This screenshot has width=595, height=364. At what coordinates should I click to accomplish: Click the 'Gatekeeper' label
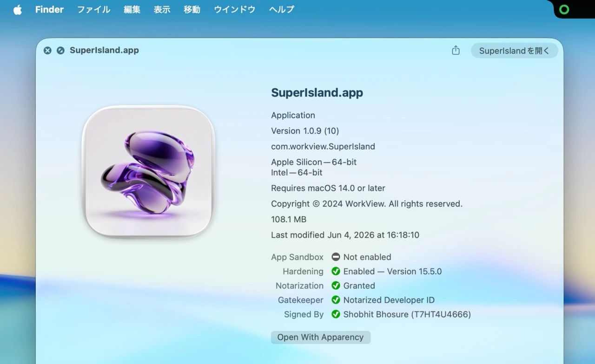pos(301,300)
